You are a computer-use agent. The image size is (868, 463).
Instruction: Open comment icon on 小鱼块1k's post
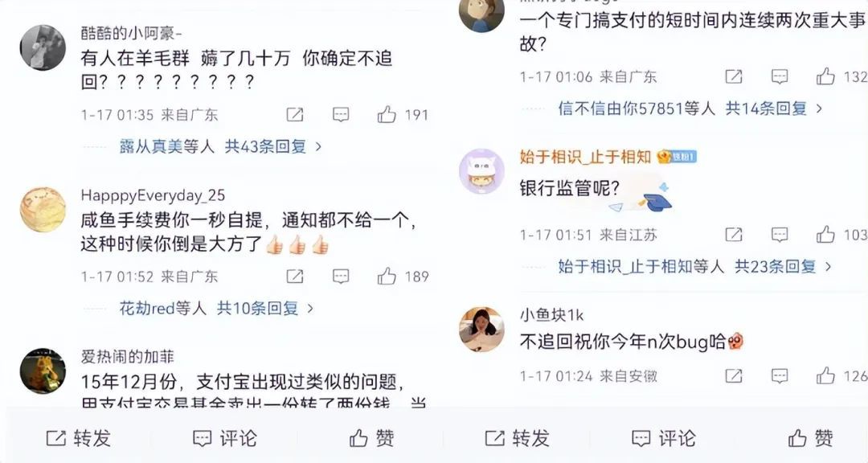(780, 376)
